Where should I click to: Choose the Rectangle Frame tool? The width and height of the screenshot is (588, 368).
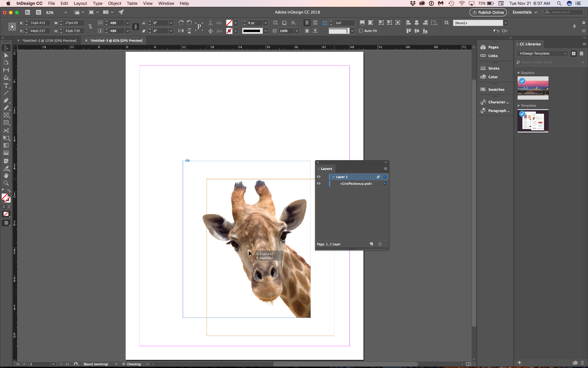pyautogui.click(x=6, y=115)
